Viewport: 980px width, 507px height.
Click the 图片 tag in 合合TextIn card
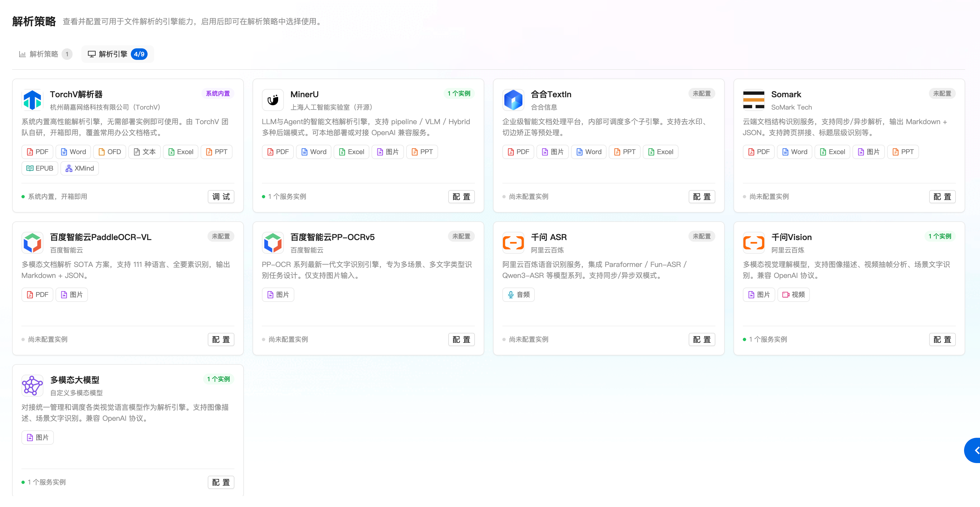coord(553,152)
